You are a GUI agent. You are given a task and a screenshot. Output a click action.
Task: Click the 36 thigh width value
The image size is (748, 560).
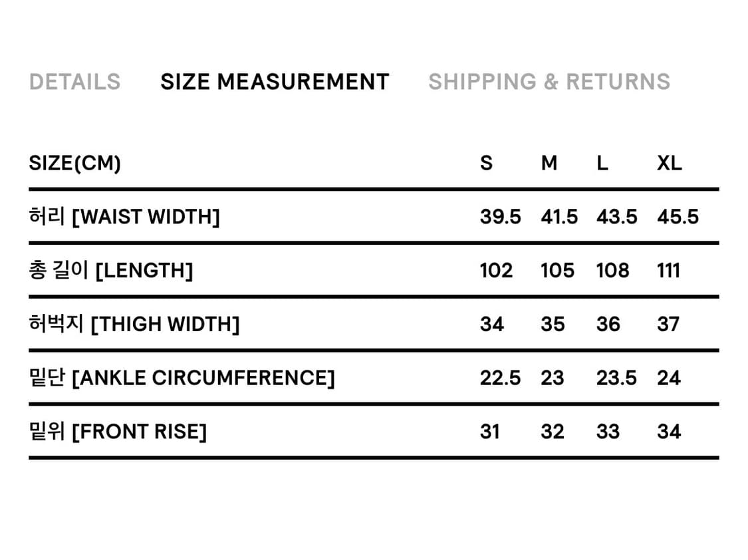pos(608,325)
